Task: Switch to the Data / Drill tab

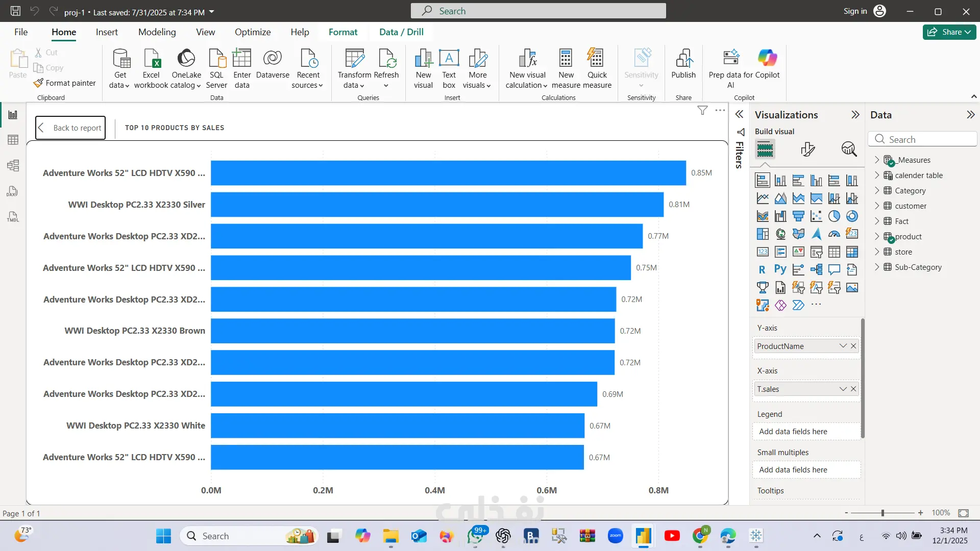Action: tap(401, 32)
